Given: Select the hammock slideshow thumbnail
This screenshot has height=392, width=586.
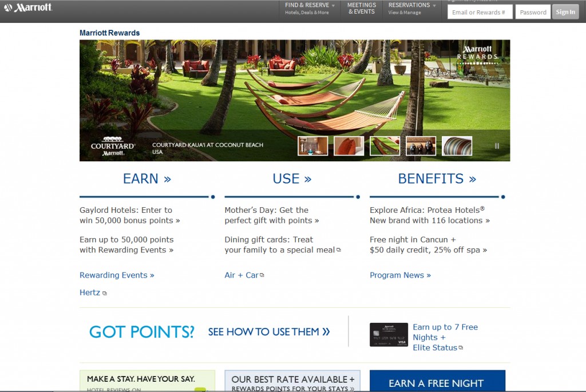Looking at the screenshot, I should (x=385, y=146).
